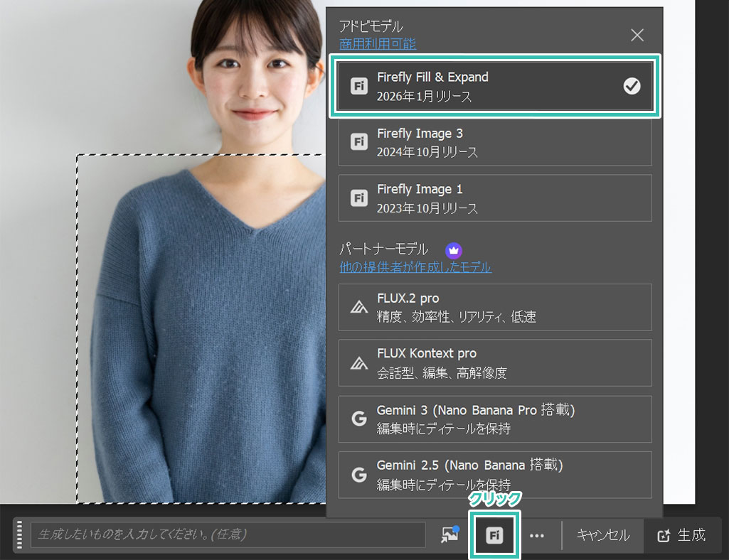Click the Google G icon on Gemini 2.5
Viewport: 729px width, 560px height.
click(359, 474)
